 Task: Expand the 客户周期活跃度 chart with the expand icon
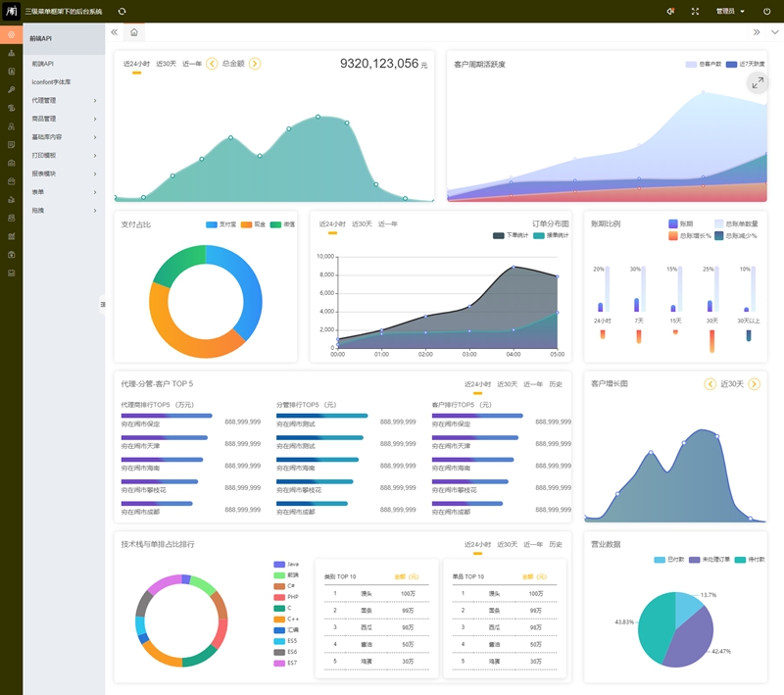point(757,83)
